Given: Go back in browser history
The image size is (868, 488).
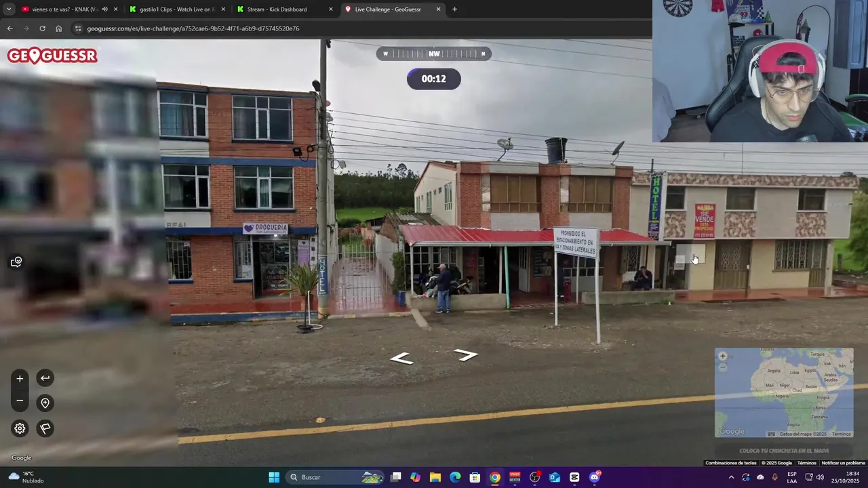Looking at the screenshot, I should pos(9,28).
